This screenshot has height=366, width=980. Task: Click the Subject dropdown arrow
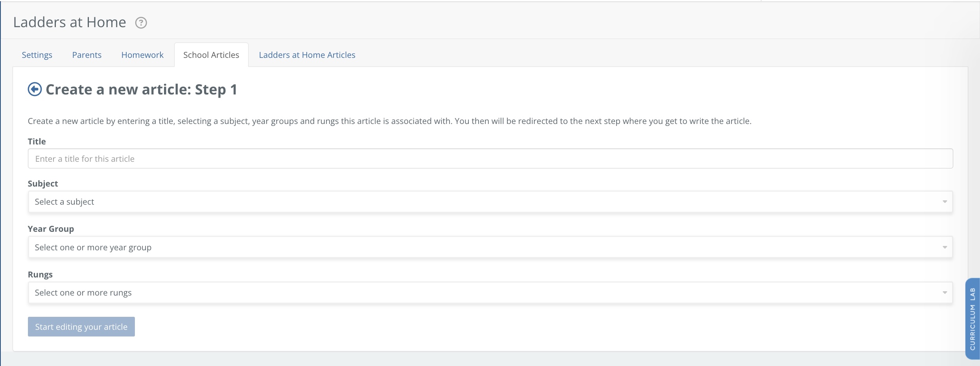coord(945,202)
